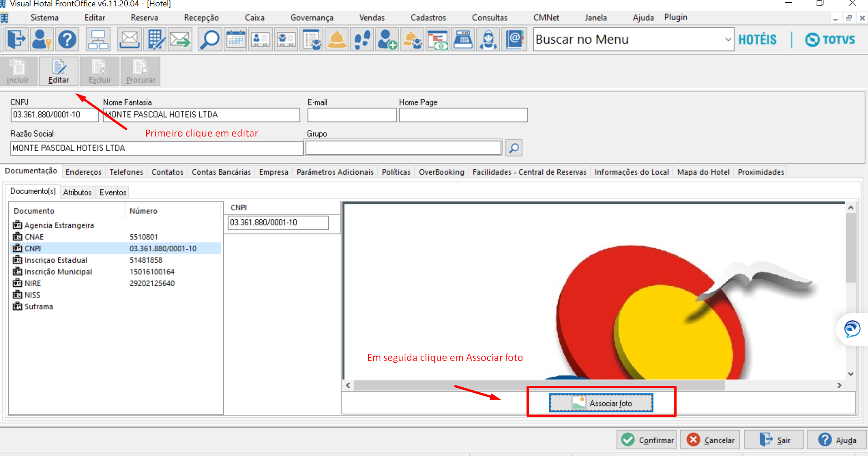The height and width of the screenshot is (456, 868).
Task: Click the Sair button
Action: point(774,440)
